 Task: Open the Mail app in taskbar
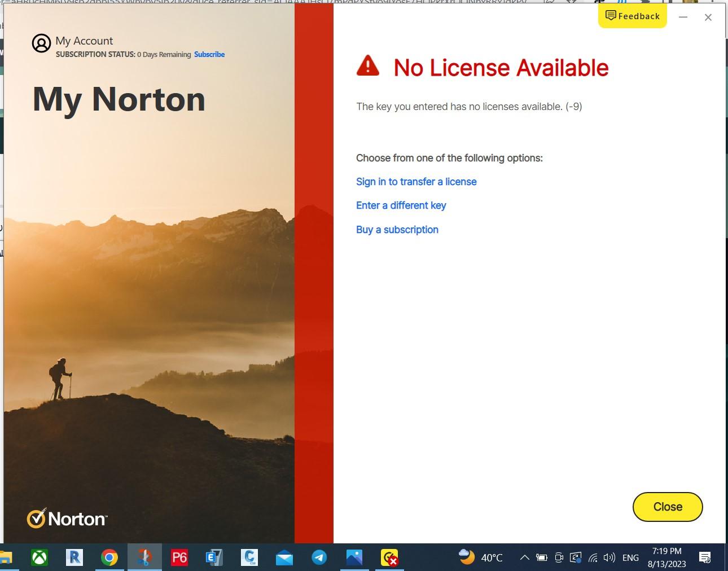(284, 557)
